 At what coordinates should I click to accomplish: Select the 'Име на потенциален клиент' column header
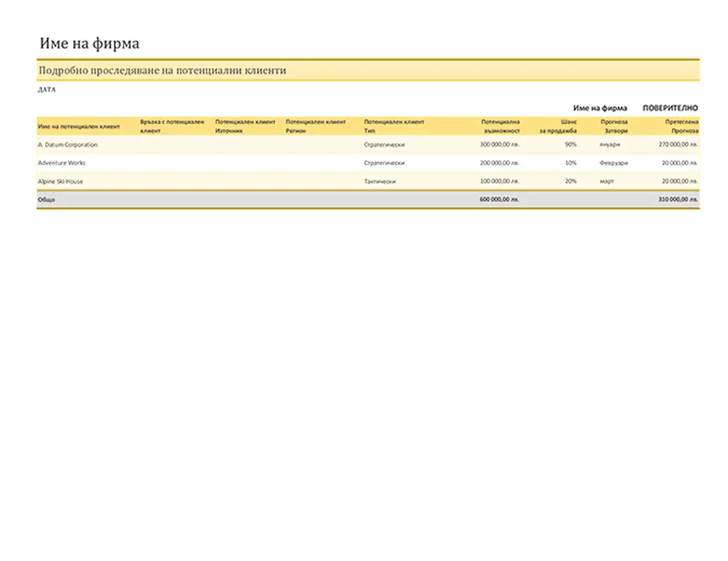[x=79, y=127]
